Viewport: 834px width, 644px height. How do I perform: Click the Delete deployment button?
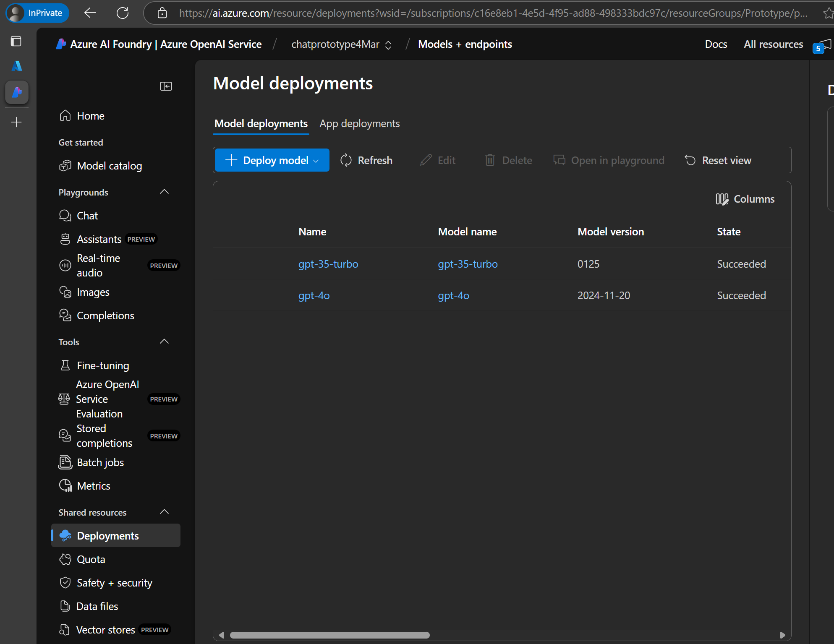click(x=509, y=160)
